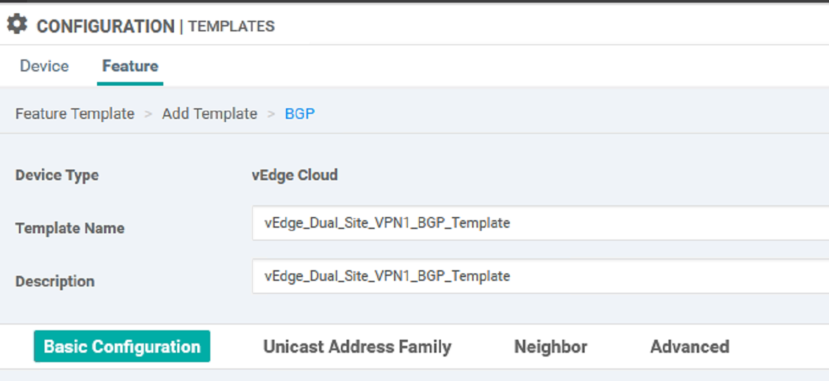Focus the Description input field
The width and height of the screenshot is (829, 381).
(x=540, y=276)
